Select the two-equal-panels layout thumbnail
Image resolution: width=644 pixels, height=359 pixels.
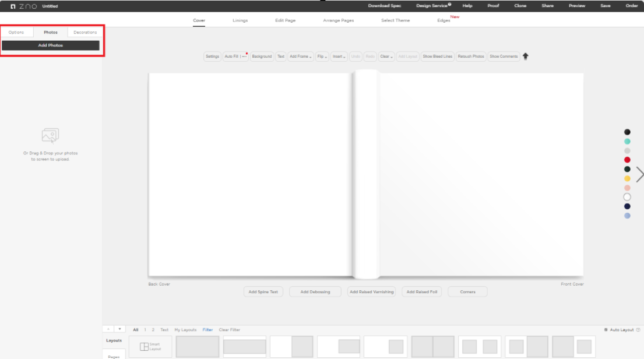point(432,347)
